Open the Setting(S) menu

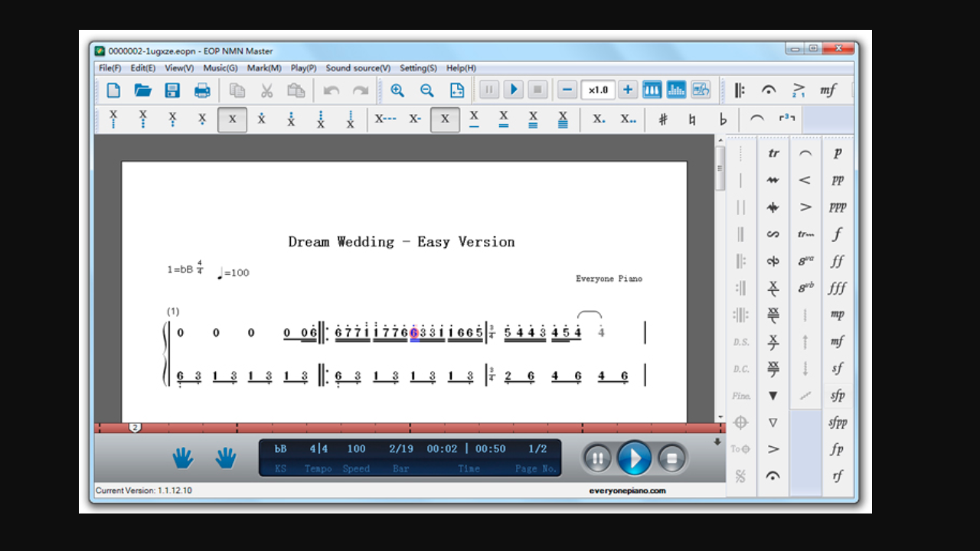click(x=417, y=68)
